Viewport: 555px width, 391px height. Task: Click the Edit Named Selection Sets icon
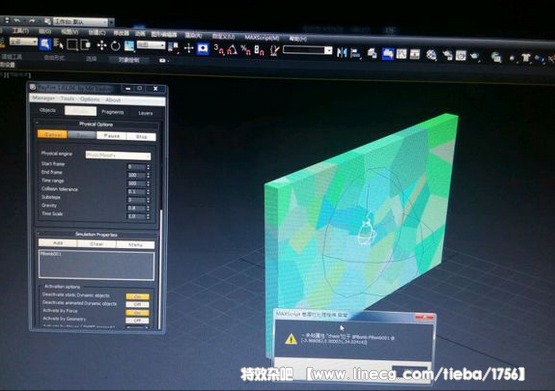pos(275,51)
